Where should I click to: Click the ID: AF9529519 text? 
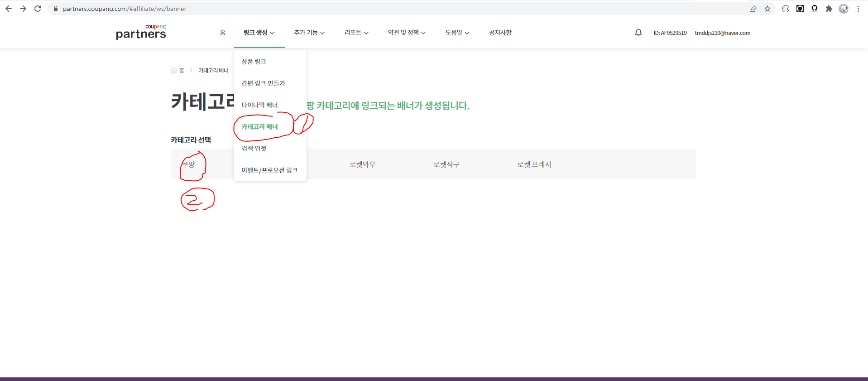pyautogui.click(x=670, y=33)
